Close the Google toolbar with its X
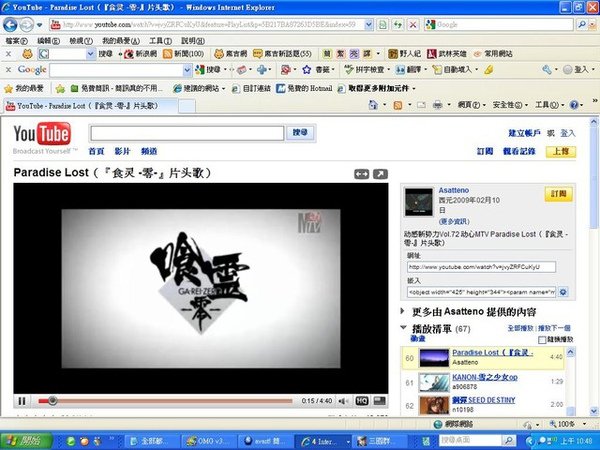This screenshot has height=450, width=600. tap(8, 70)
